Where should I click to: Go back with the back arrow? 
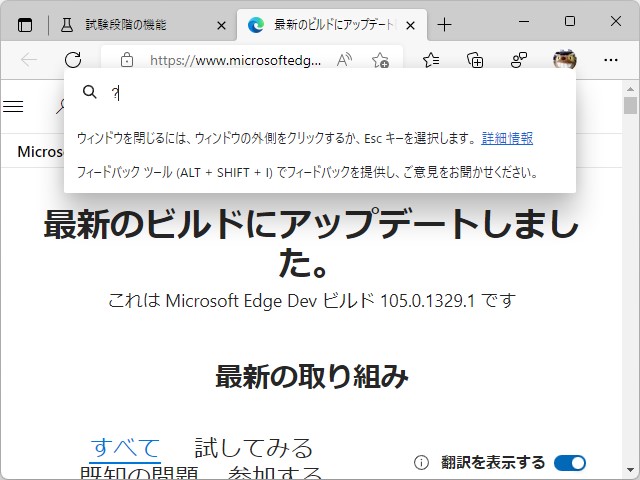[29, 60]
